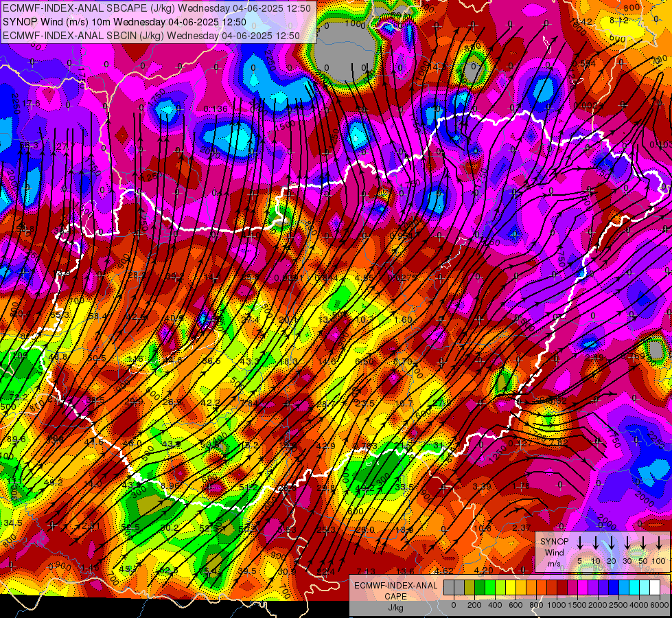Pick the bright magenta swatch in CAPE legend
The height and width of the screenshot is (618, 672).
click(x=583, y=588)
